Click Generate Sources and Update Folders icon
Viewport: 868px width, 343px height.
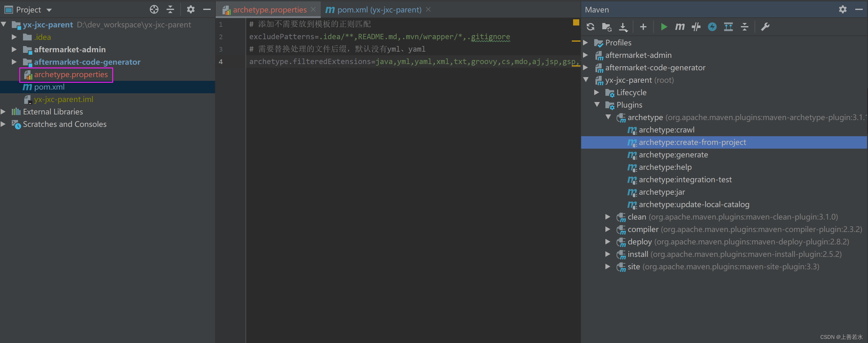(x=607, y=27)
